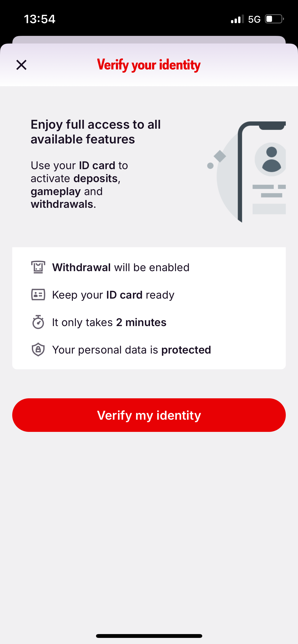This screenshot has height=644, width=298.
Task: Tap It only takes 2 minutes line
Action: (x=109, y=322)
